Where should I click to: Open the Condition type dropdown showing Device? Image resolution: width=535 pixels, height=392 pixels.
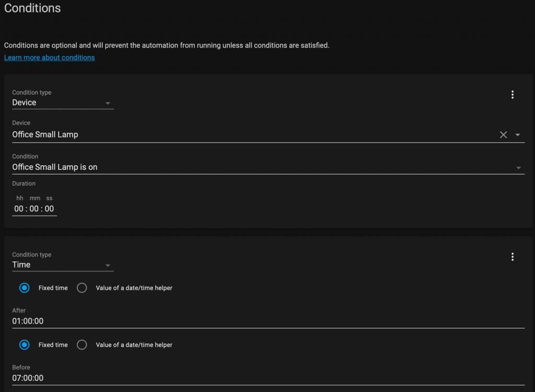click(63, 102)
